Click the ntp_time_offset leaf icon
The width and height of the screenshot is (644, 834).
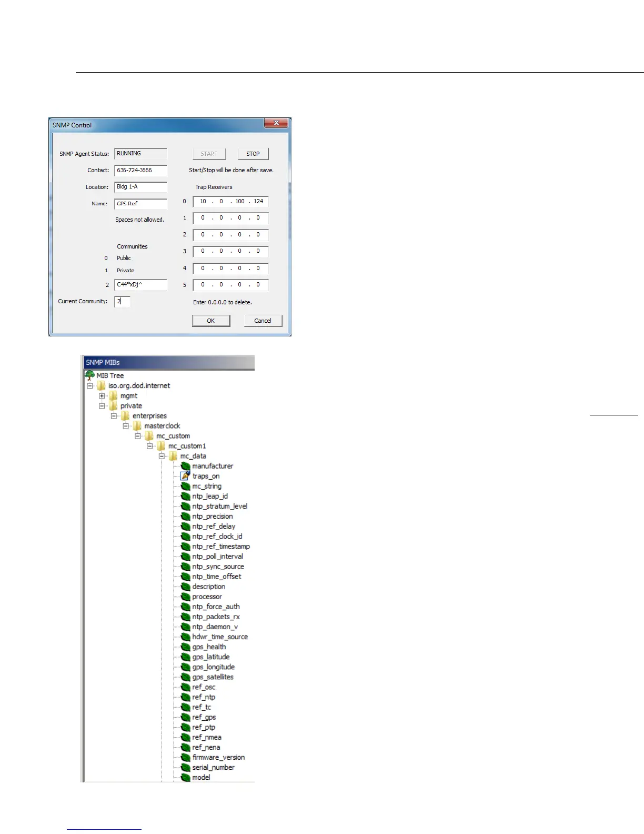click(x=185, y=577)
